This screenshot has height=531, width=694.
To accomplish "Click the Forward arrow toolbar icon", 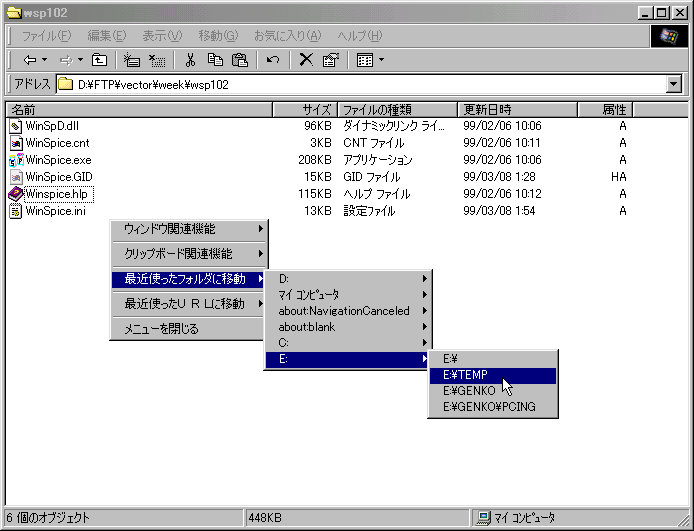I will point(66,60).
